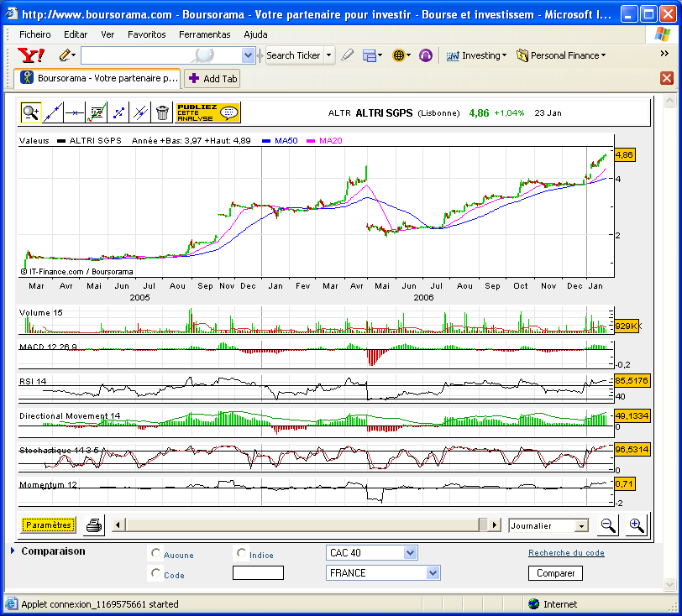Image resolution: width=682 pixels, height=616 pixels.
Task: Click the Comparer button
Action: (x=555, y=573)
